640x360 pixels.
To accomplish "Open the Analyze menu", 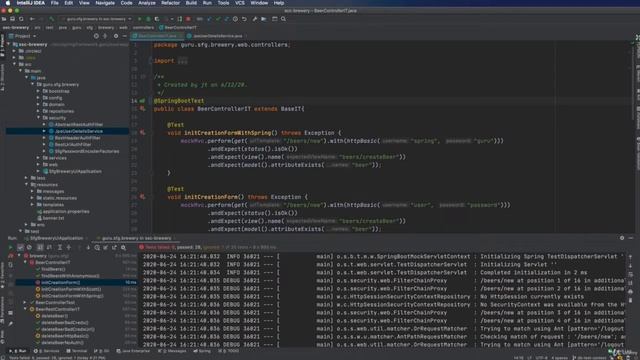I will [147, 3].
